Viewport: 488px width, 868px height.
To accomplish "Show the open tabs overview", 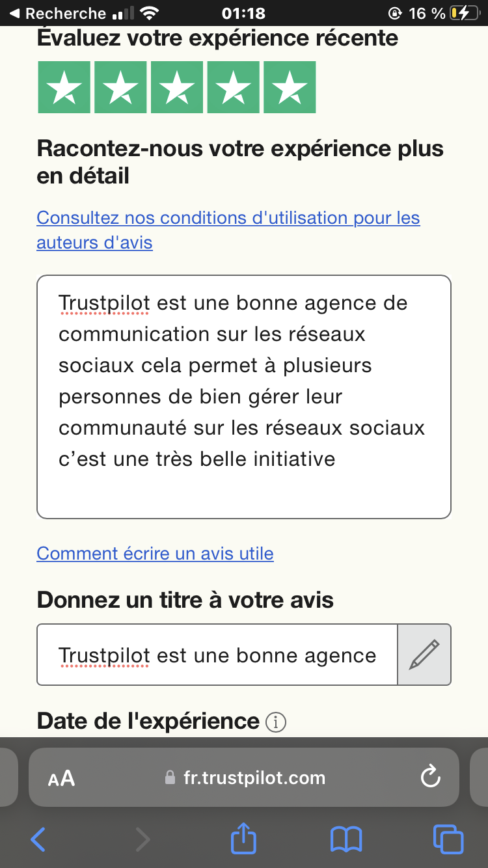I will point(448,839).
